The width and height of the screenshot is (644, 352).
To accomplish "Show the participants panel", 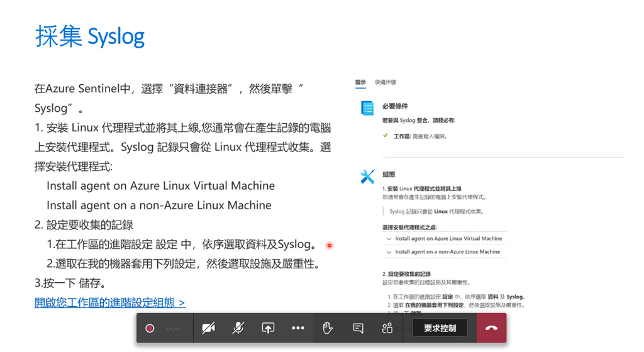I will (x=387, y=328).
